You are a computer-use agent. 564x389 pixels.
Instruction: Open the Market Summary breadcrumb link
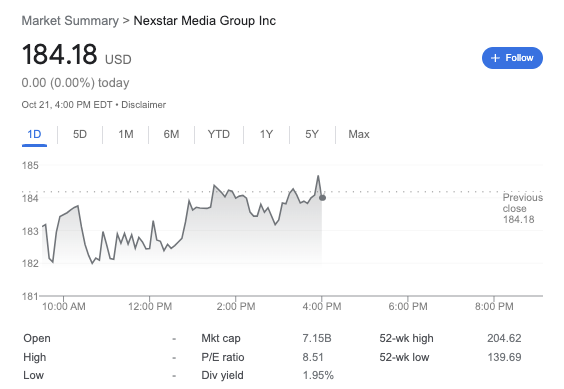70,21
